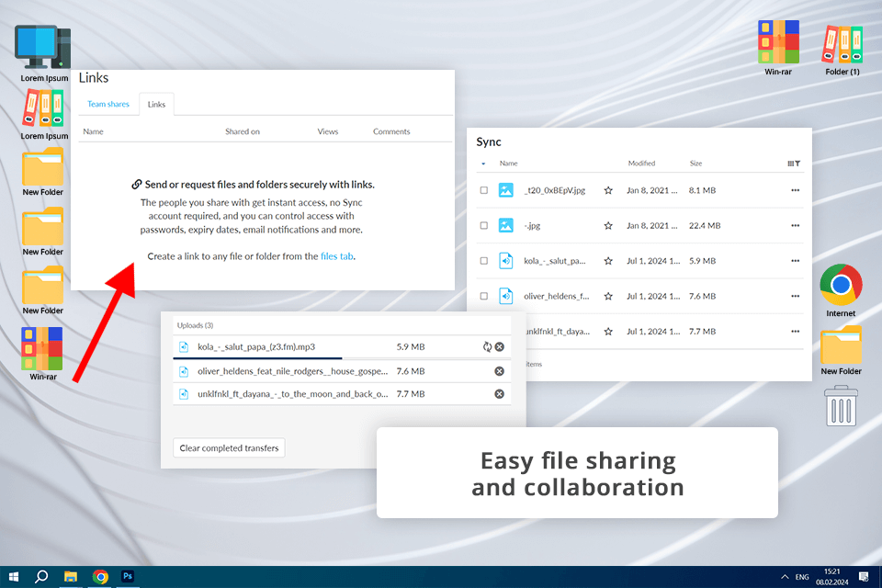Open the kola_-_salut_pa... file name in Sync
Viewport: 882px width, 588px height.
555,261
